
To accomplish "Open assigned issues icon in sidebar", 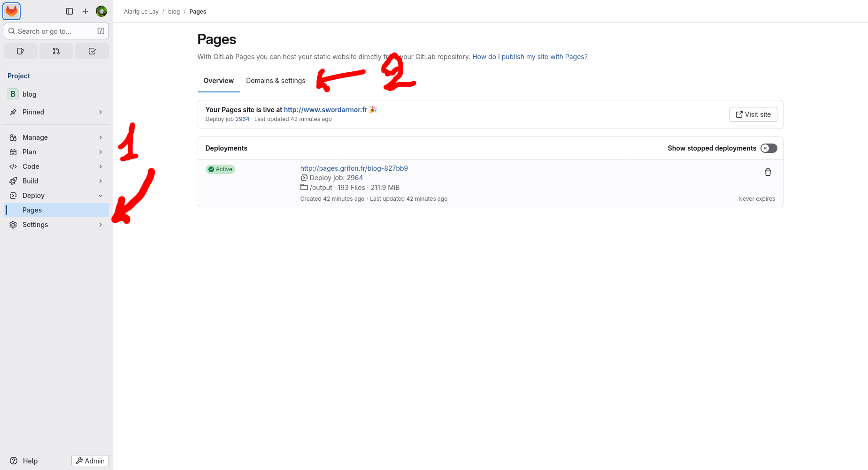I will [x=21, y=51].
